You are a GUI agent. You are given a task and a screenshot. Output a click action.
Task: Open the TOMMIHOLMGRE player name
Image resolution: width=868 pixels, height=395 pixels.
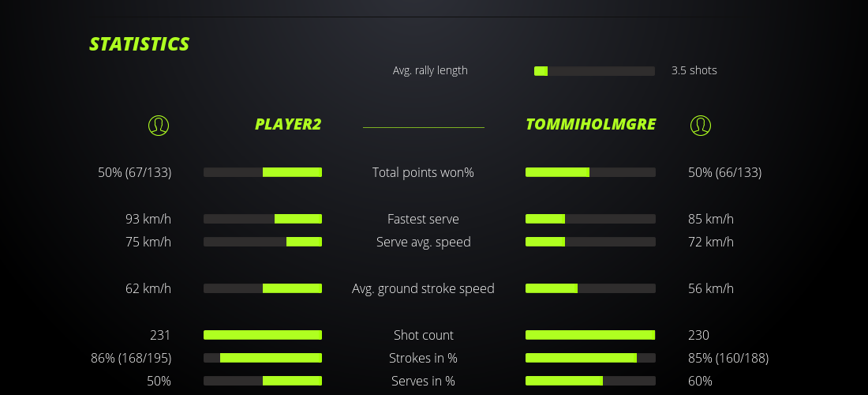[590, 124]
